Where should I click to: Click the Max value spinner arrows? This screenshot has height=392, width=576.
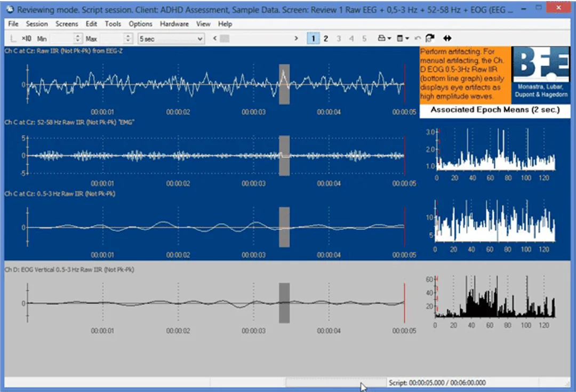click(128, 38)
